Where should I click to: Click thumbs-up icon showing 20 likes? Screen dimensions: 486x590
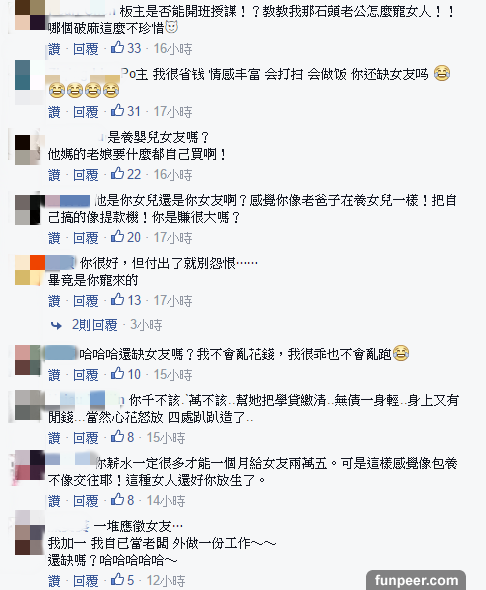pyautogui.click(x=117, y=237)
